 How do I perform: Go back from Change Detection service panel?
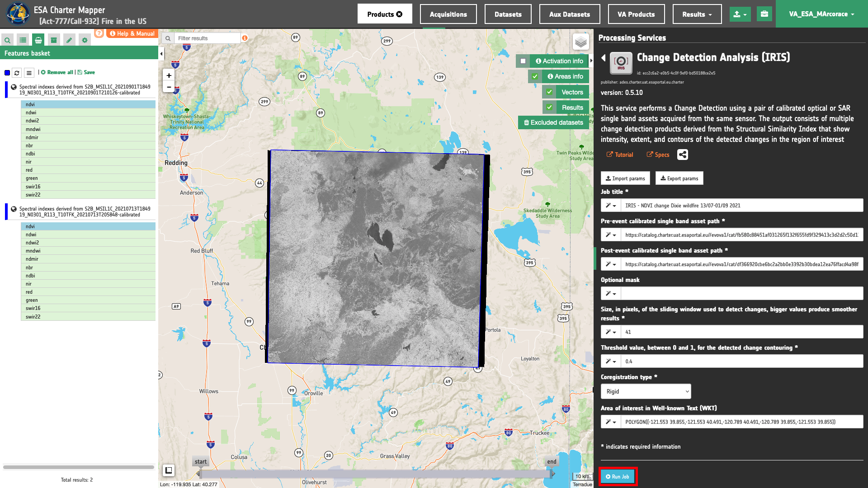click(604, 58)
